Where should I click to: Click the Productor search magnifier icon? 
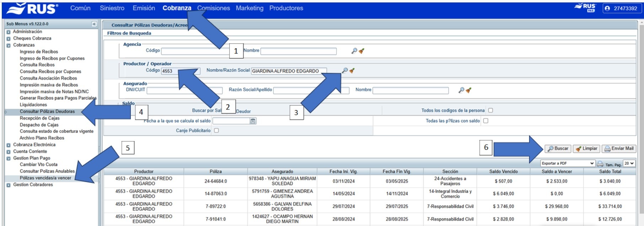pos(344,70)
